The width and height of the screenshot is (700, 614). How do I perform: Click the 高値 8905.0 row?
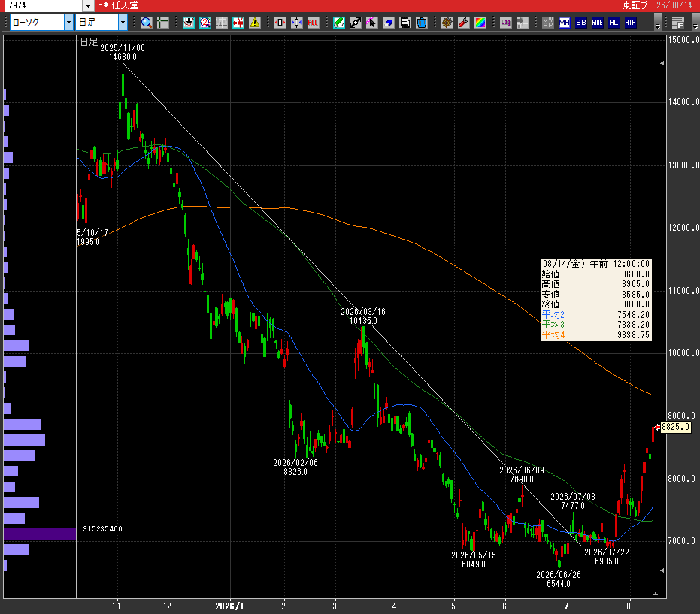pyautogui.click(x=596, y=284)
